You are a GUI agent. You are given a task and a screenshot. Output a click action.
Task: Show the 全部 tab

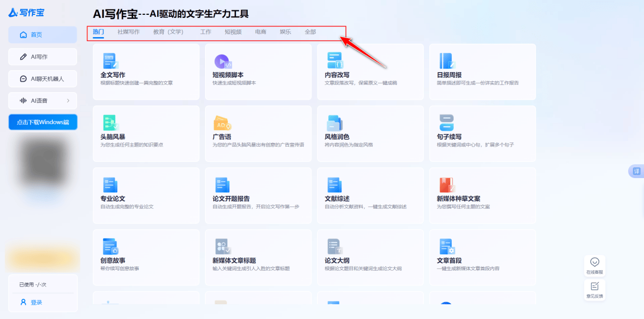tap(310, 32)
